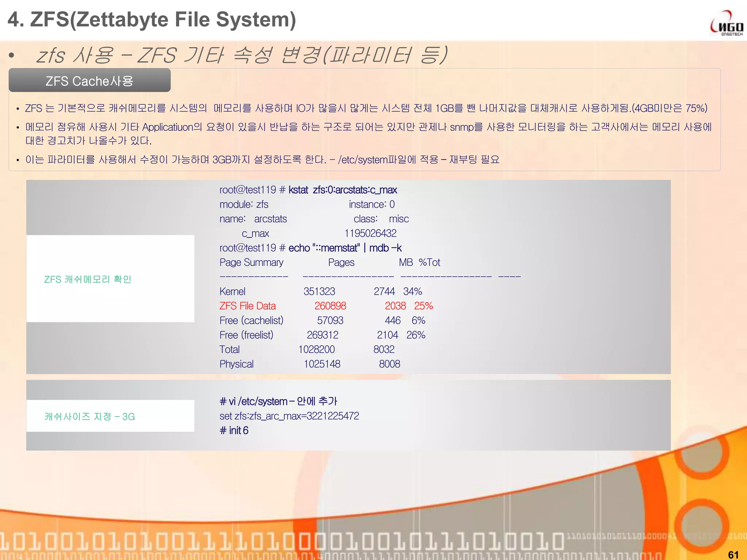
Task: Click the third bullet mentioning /etc/system파일
Action: coord(262,160)
